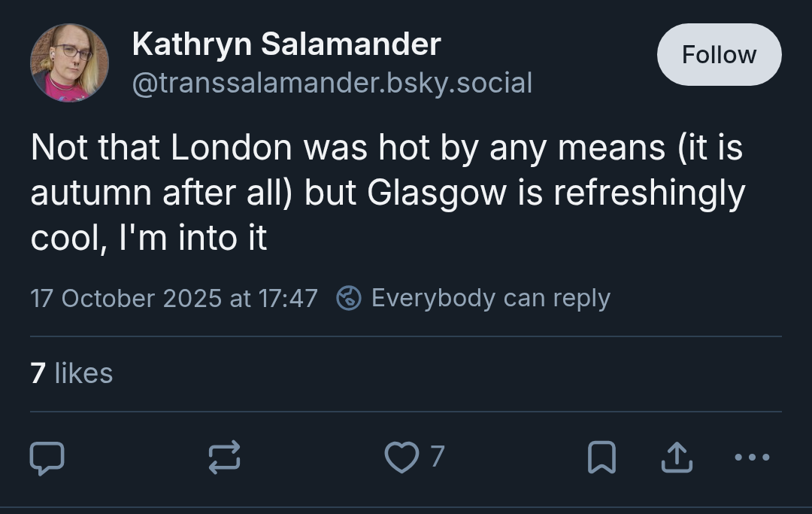The height and width of the screenshot is (514, 812).
Task: Repost this post using the arrows icon
Action: click(224, 457)
